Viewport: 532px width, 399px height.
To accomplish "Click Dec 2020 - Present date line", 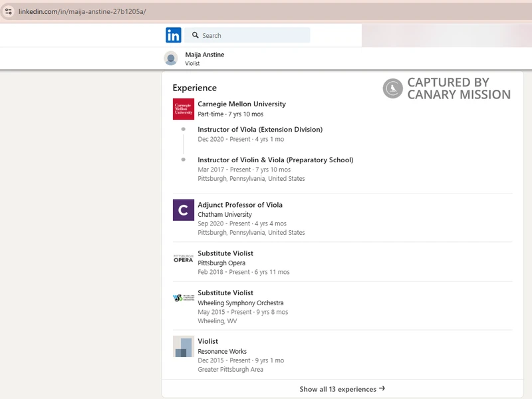I will point(241,139).
